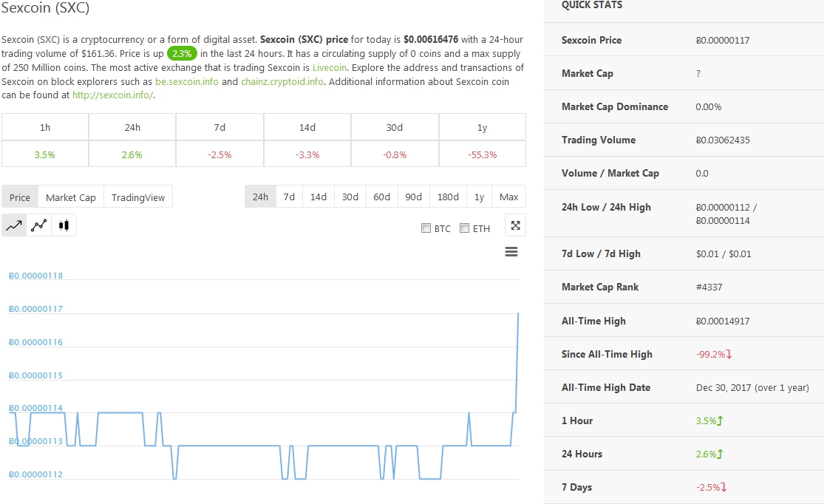Open the be.sexcoin.info block explorer link
Screen dimensions: 824x504
pos(186,81)
